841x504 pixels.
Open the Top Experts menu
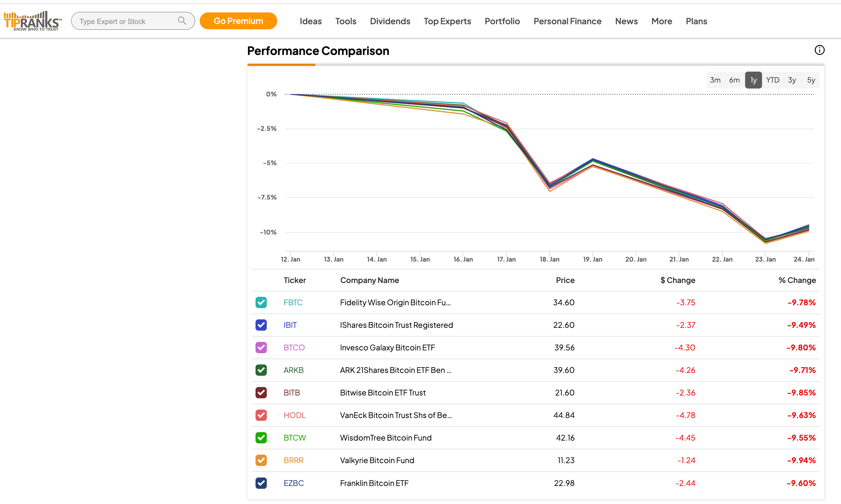pos(447,21)
